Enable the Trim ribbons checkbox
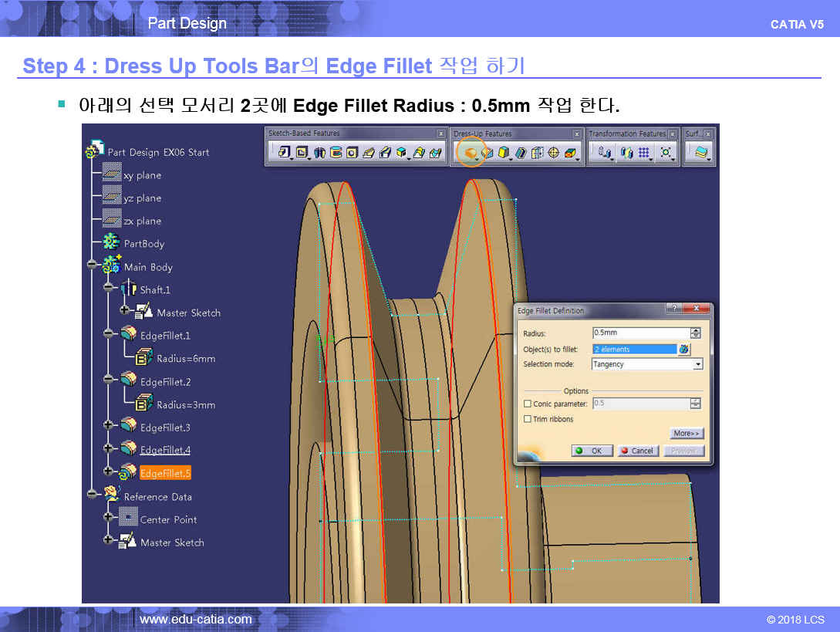The image size is (840, 632). 528,419
